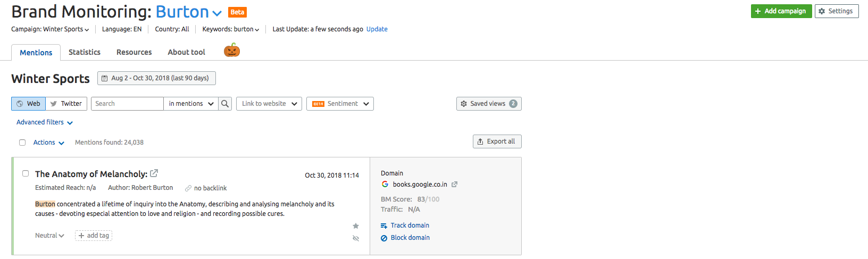
Task: Click the magnifier search icon button
Action: [x=226, y=104]
